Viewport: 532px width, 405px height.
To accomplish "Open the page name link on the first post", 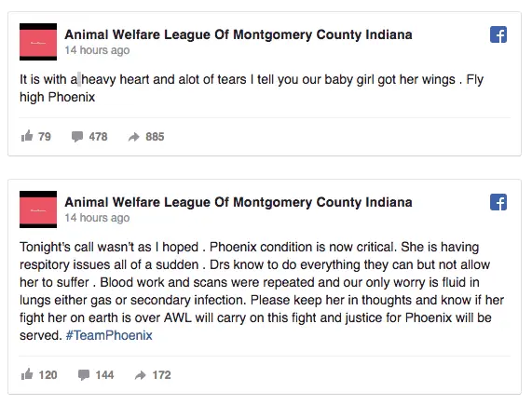I will tap(239, 34).
